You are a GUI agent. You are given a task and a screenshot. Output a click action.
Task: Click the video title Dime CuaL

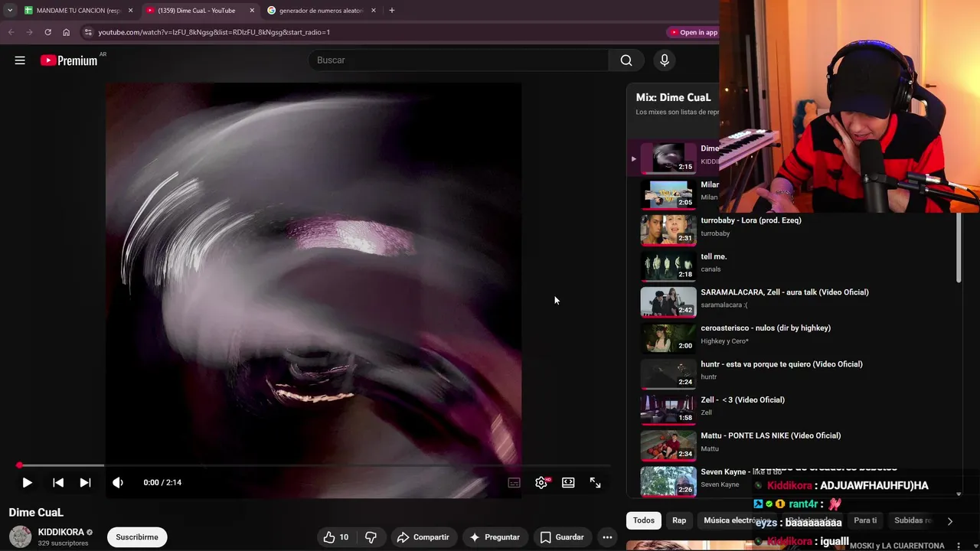coord(36,512)
